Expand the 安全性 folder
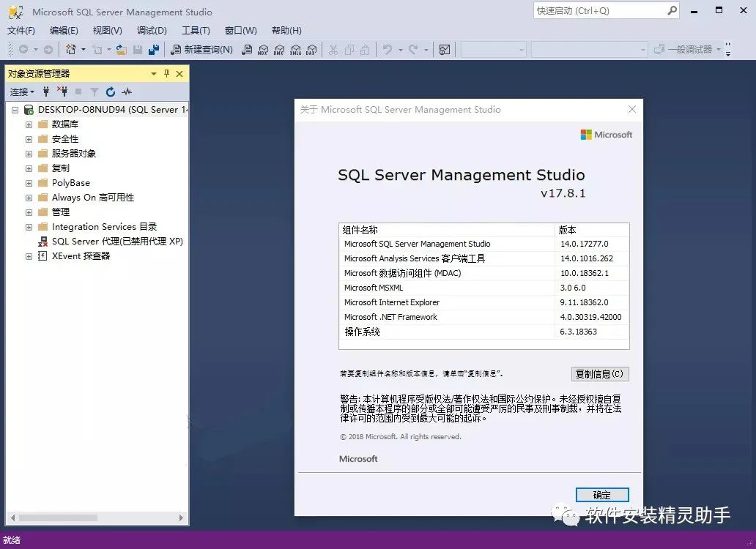756x549 pixels. point(29,139)
